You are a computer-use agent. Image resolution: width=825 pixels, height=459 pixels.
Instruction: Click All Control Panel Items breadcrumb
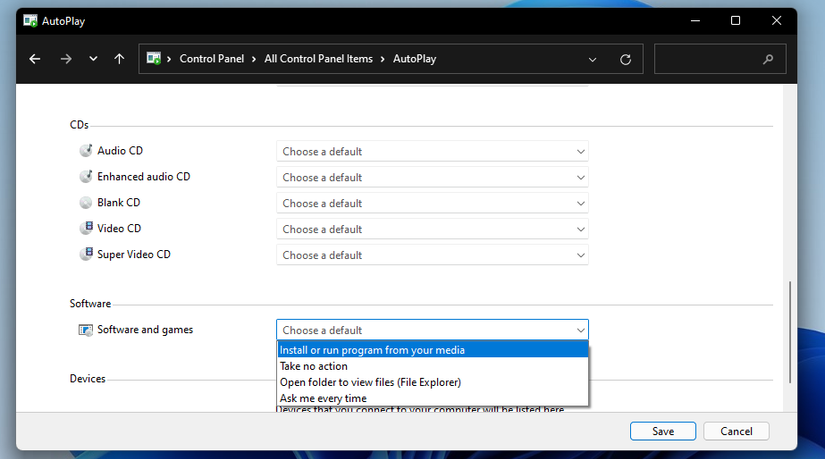(318, 59)
